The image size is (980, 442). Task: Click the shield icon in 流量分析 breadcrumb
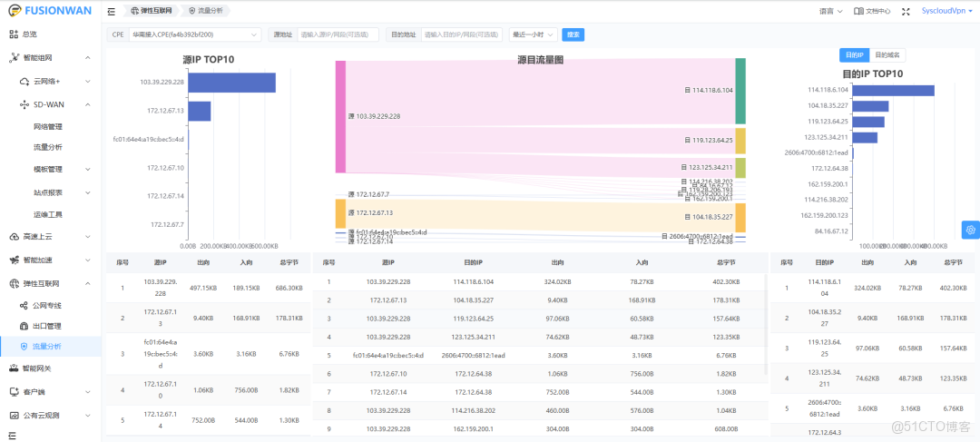pos(191,11)
